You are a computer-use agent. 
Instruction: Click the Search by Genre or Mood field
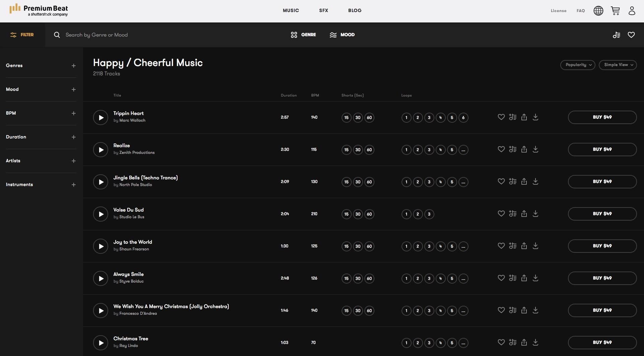134,35
